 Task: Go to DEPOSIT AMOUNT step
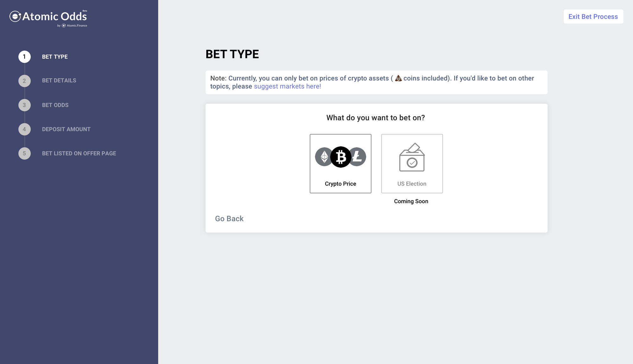(x=66, y=129)
